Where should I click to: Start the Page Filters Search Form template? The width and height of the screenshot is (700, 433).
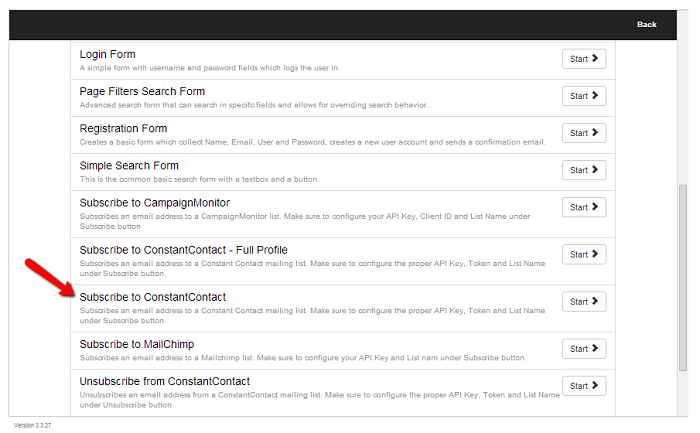click(584, 96)
